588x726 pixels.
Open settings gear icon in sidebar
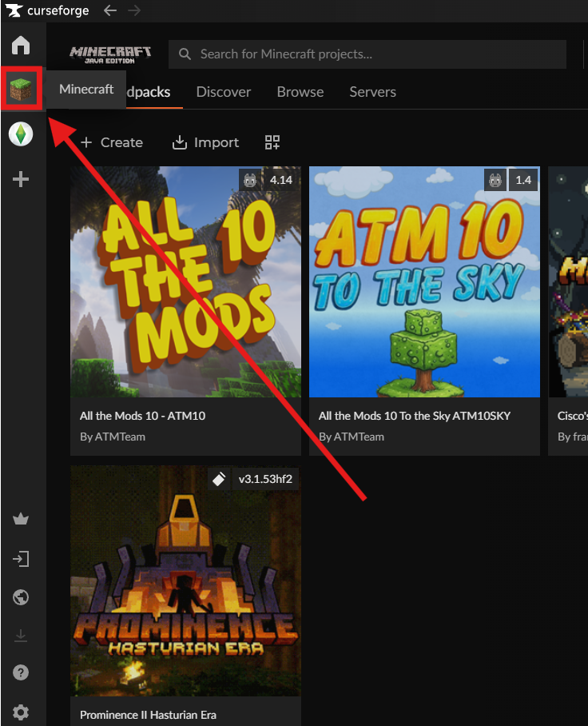click(21, 712)
